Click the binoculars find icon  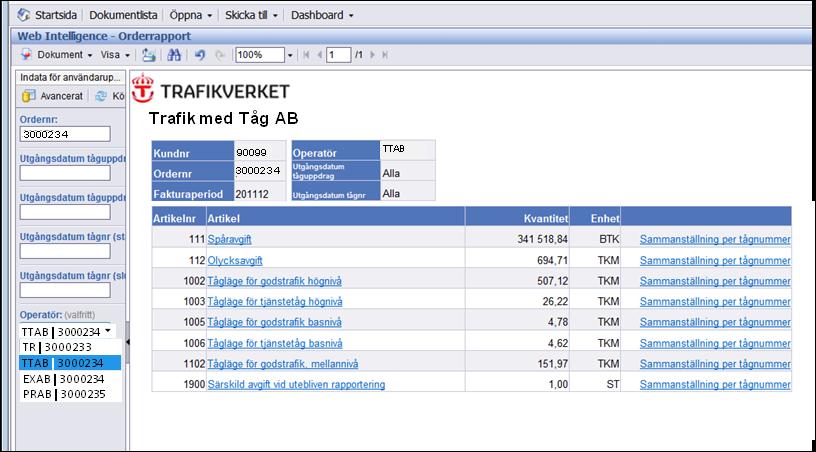[174, 55]
